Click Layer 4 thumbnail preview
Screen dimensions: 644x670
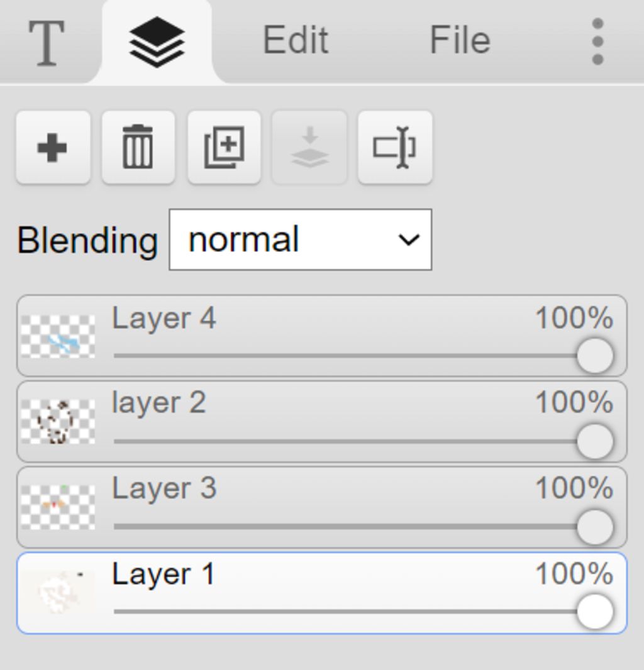58,336
